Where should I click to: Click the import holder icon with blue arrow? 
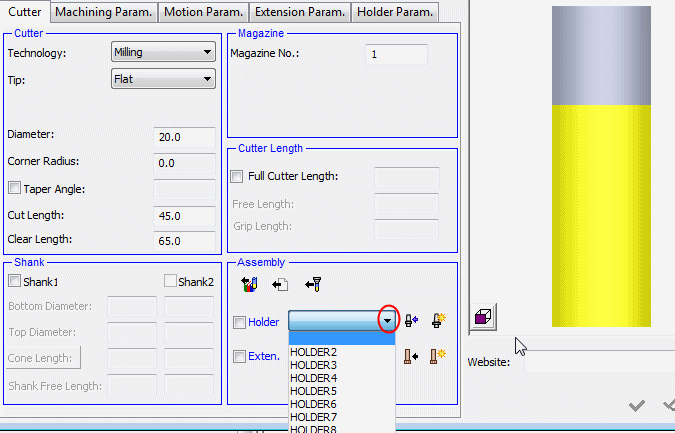(x=412, y=321)
